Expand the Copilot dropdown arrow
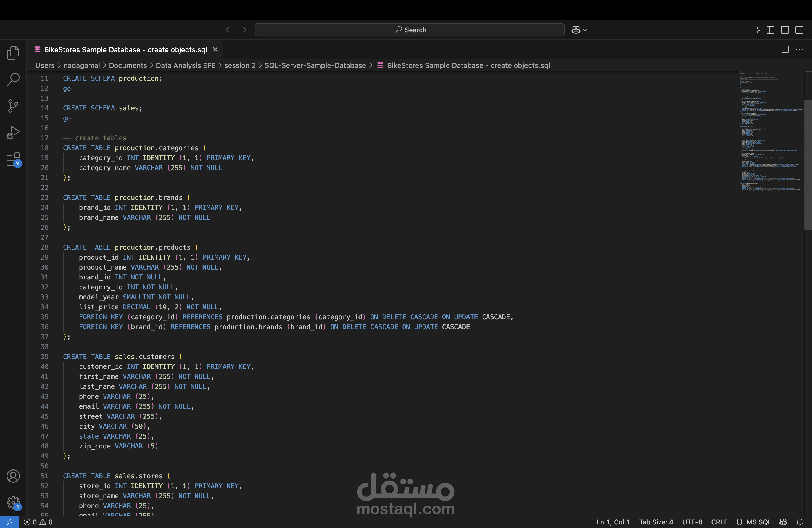 [585, 30]
